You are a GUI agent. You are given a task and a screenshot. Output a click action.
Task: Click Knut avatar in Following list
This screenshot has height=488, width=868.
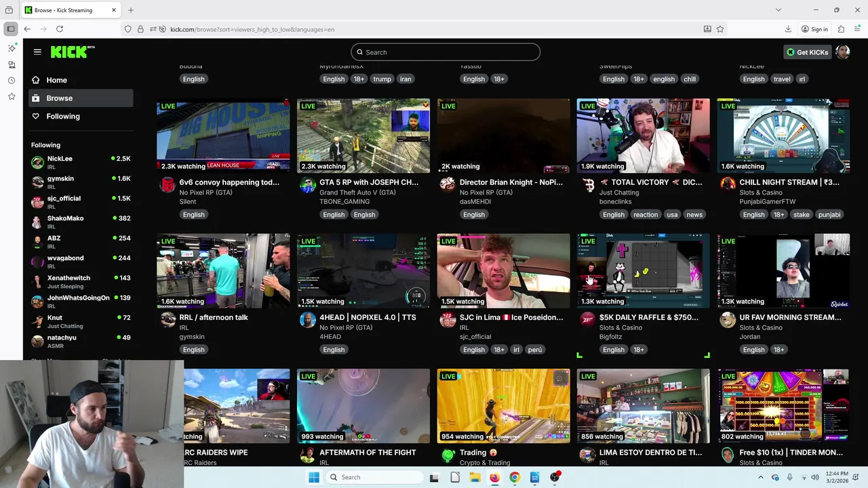(x=37, y=321)
